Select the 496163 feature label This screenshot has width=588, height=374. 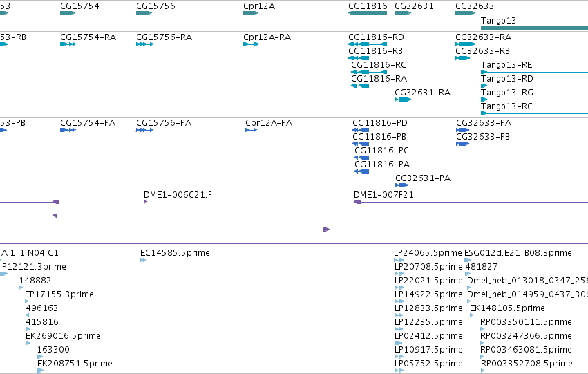point(42,308)
